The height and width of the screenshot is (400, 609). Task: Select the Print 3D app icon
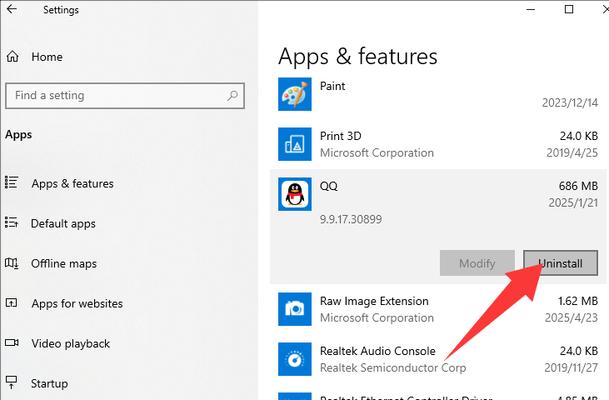[x=295, y=144]
